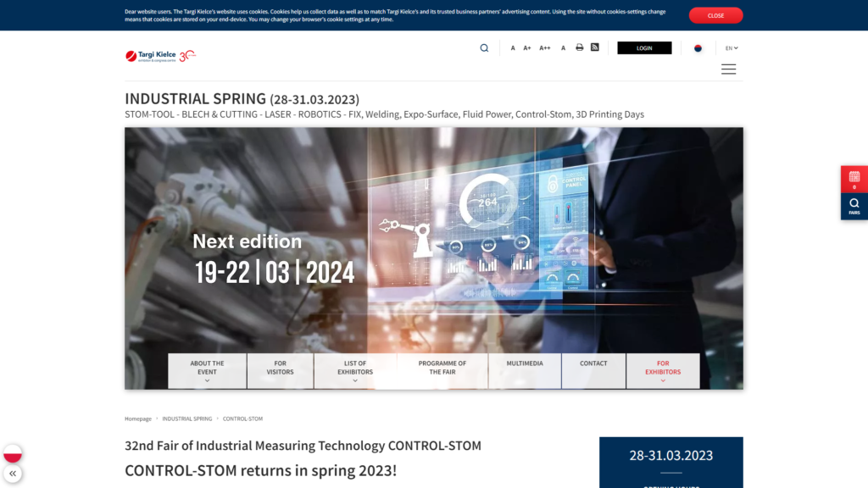Click the 32nd Fair CONTROL-STOM heading
This screenshot has height=488, width=868.
[303, 446]
